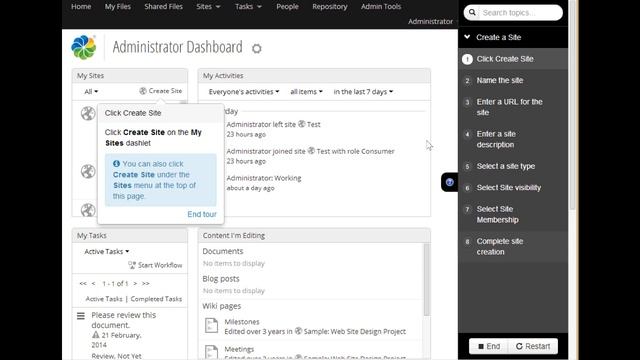Viewport: 640px width, 360px height.
Task: Click the Alfresco logo icon
Action: pyautogui.click(x=84, y=47)
